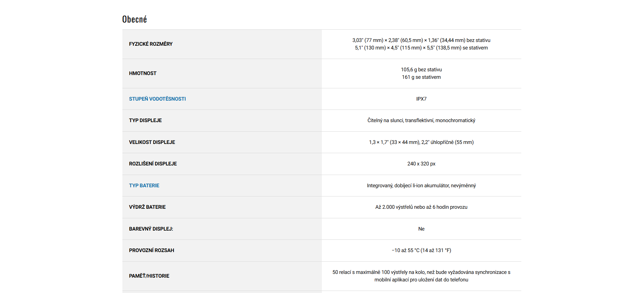Click the ROZLIŠENÍ DISPLEJE label
The height and width of the screenshot is (293, 644).
pos(153,164)
